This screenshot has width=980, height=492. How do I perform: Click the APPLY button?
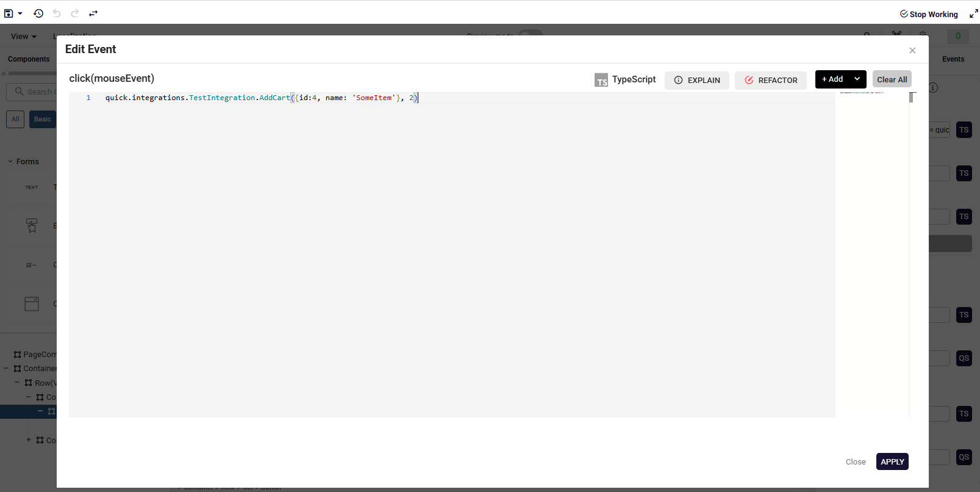892,462
